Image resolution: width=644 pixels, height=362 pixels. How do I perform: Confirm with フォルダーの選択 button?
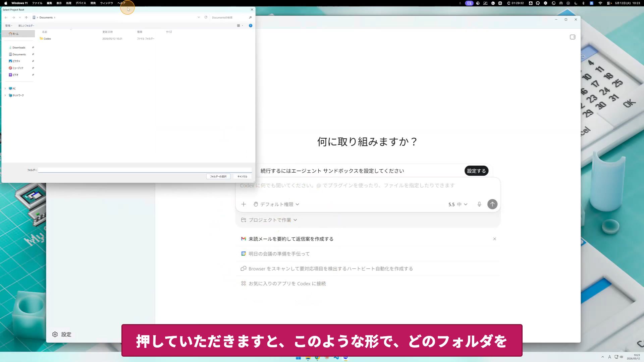218,177
